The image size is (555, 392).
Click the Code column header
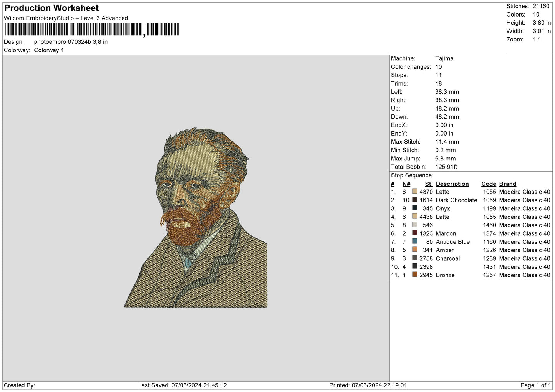489,184
